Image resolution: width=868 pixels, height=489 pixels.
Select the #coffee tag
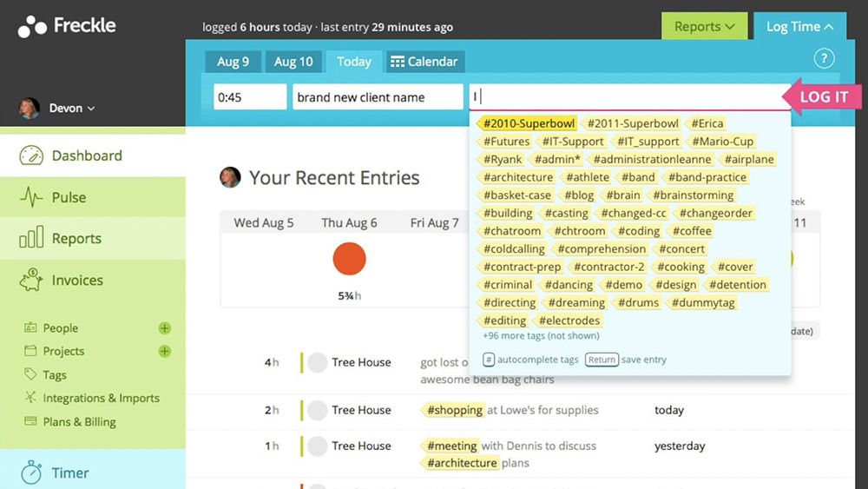coord(692,231)
